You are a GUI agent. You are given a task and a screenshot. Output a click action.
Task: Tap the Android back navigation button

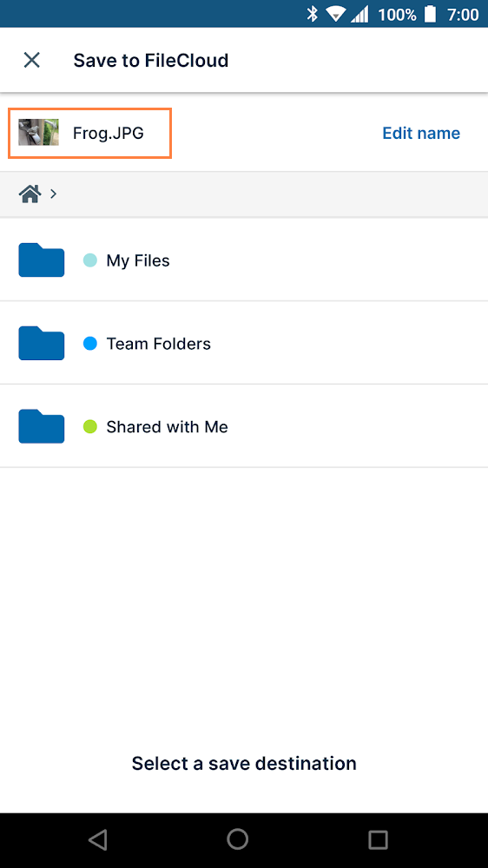pos(97,839)
